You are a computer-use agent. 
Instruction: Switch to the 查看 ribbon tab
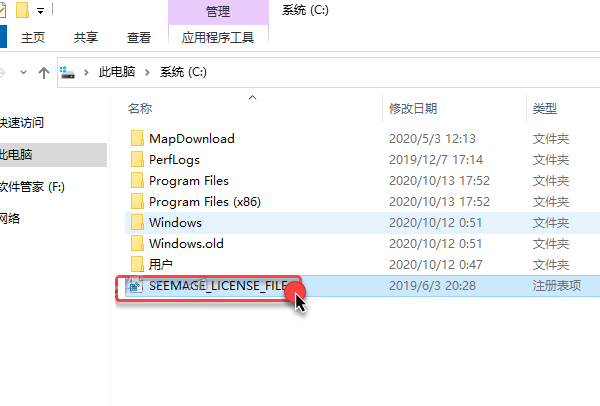pyautogui.click(x=139, y=38)
